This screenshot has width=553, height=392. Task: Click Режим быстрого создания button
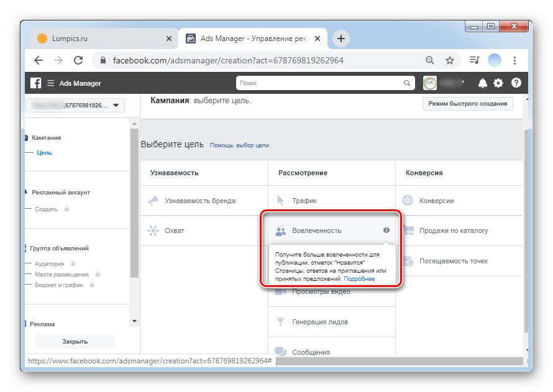468,104
